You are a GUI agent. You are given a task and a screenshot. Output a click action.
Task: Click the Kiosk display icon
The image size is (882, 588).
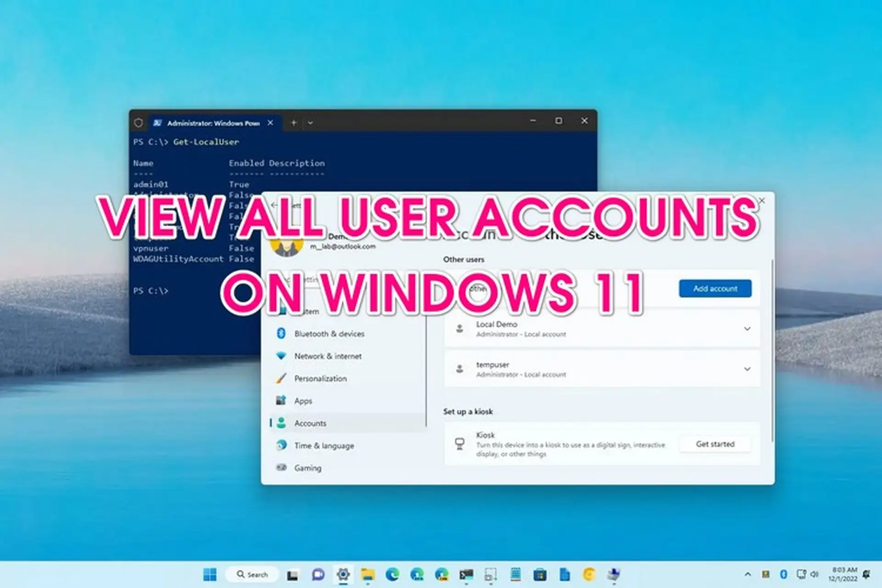click(x=459, y=444)
